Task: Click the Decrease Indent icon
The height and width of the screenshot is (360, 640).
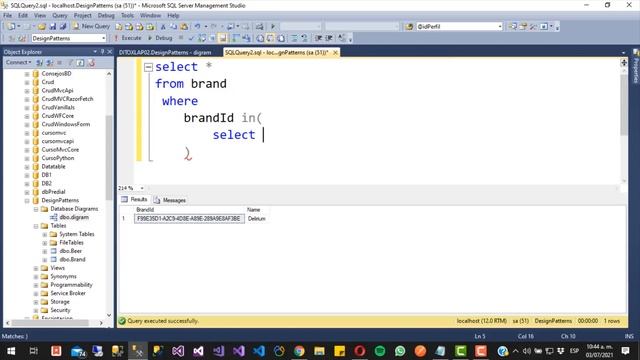Action: pos(318,38)
